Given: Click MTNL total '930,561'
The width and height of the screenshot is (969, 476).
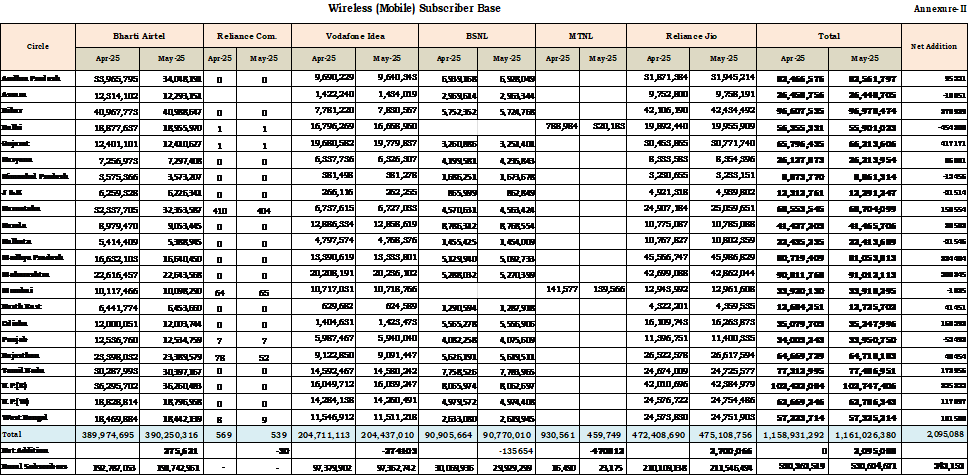Looking at the screenshot, I should pyautogui.click(x=557, y=435).
